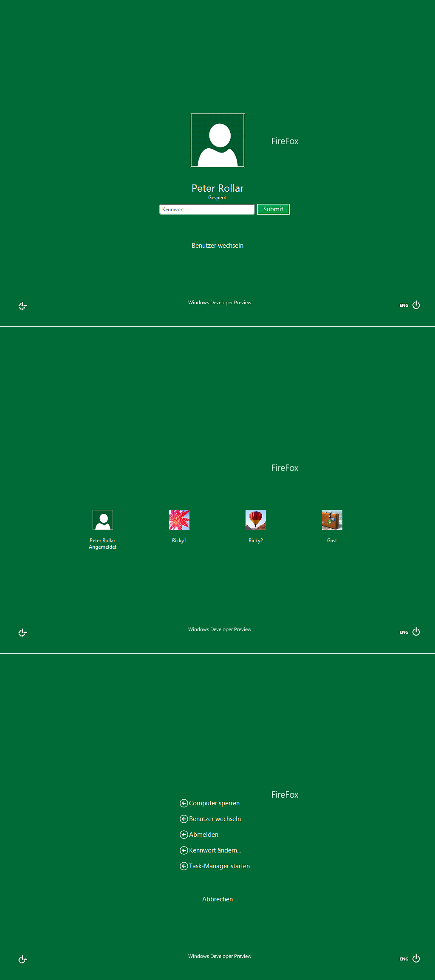Viewport: 435px width, 980px height.
Task: Click the Submit button
Action: pos(273,209)
